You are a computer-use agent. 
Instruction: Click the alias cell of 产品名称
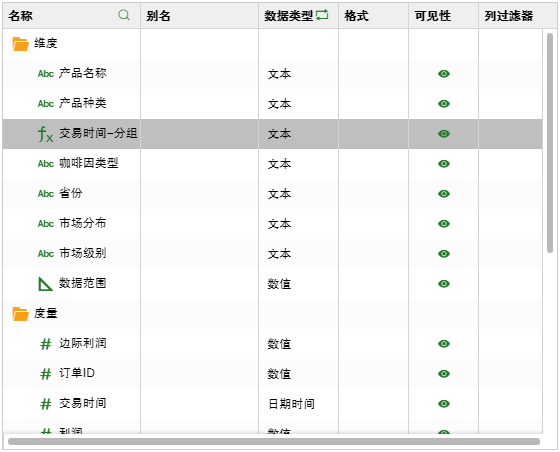[199, 74]
